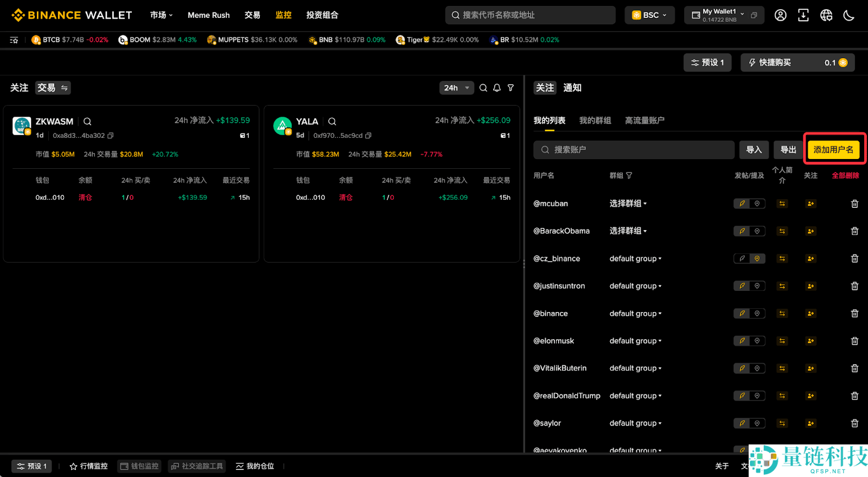Copy the ZKWASM contract address 0xa8d3...4ba302
The width and height of the screenshot is (868, 477).
[x=111, y=136]
